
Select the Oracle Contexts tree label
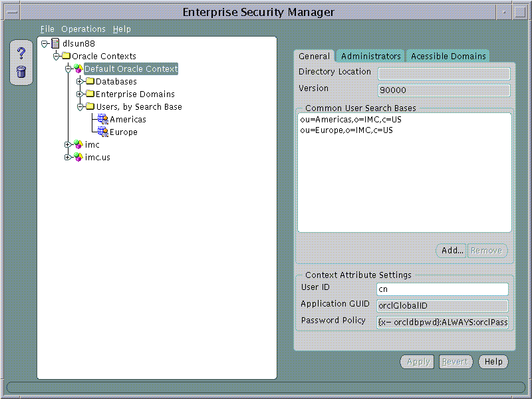coord(104,57)
